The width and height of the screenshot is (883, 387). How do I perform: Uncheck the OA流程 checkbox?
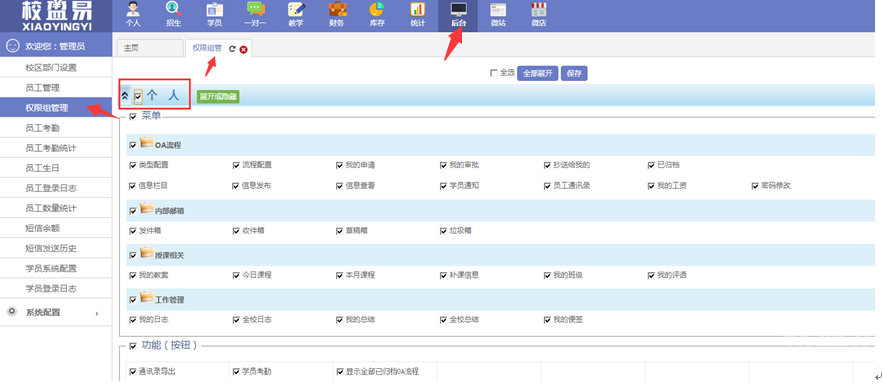pyautogui.click(x=133, y=145)
